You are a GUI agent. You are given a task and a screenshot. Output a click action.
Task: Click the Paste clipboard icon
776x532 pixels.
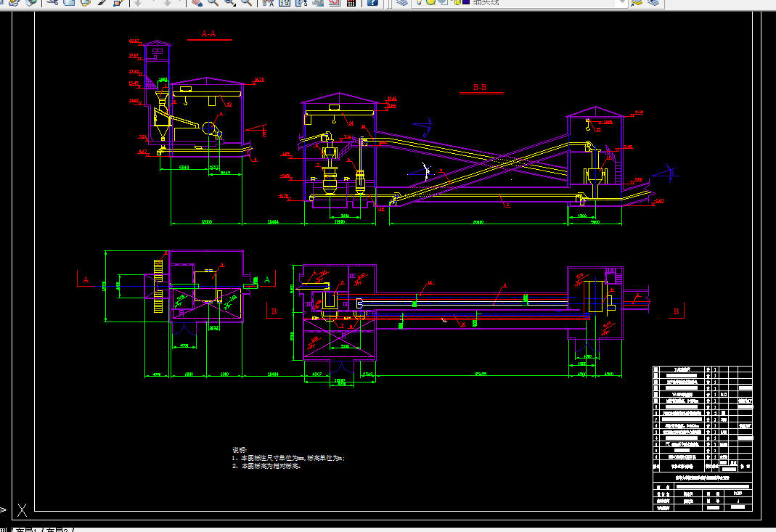86,2
